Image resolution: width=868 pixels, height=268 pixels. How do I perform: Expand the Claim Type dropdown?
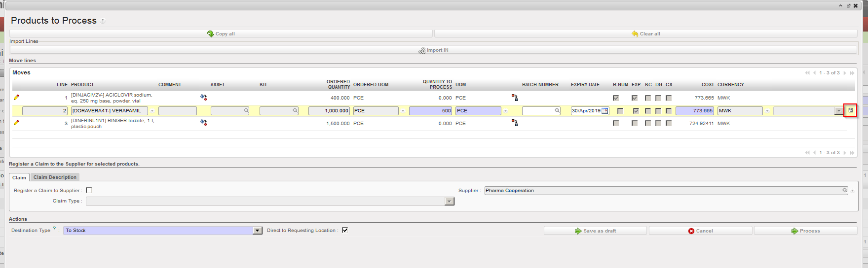tap(449, 201)
